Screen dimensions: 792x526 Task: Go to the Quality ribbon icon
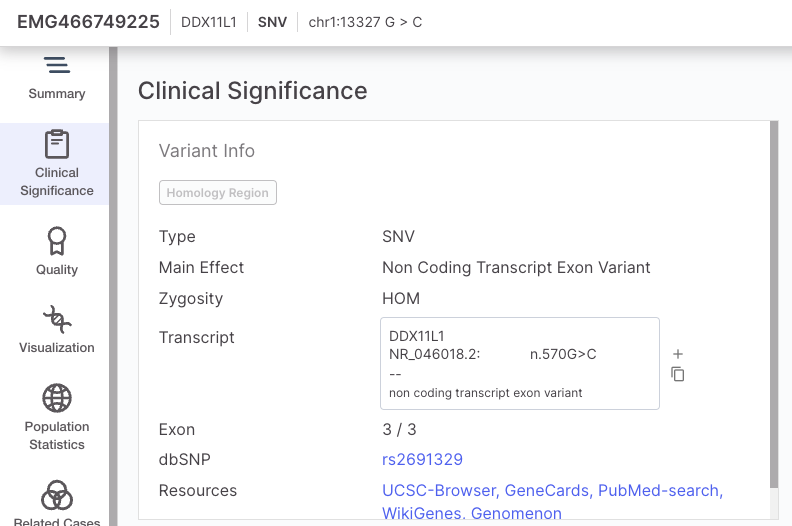click(x=57, y=241)
